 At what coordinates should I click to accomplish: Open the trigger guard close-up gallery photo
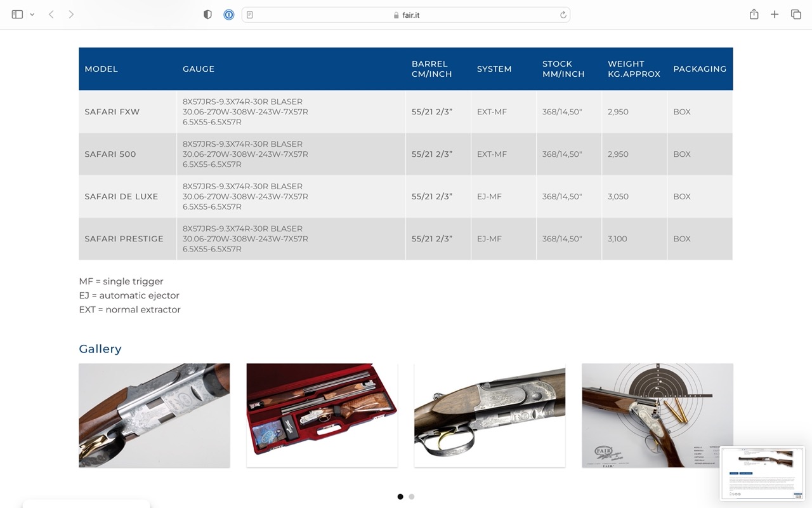pyautogui.click(x=490, y=415)
